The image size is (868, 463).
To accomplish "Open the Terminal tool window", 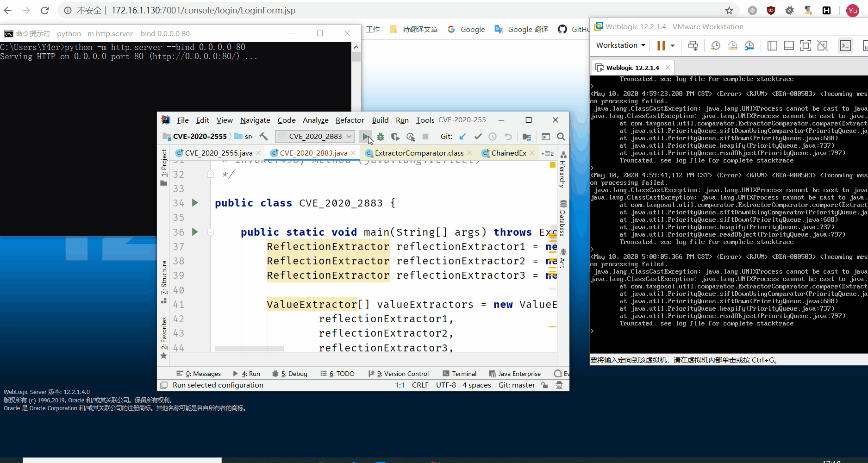I will (459, 374).
